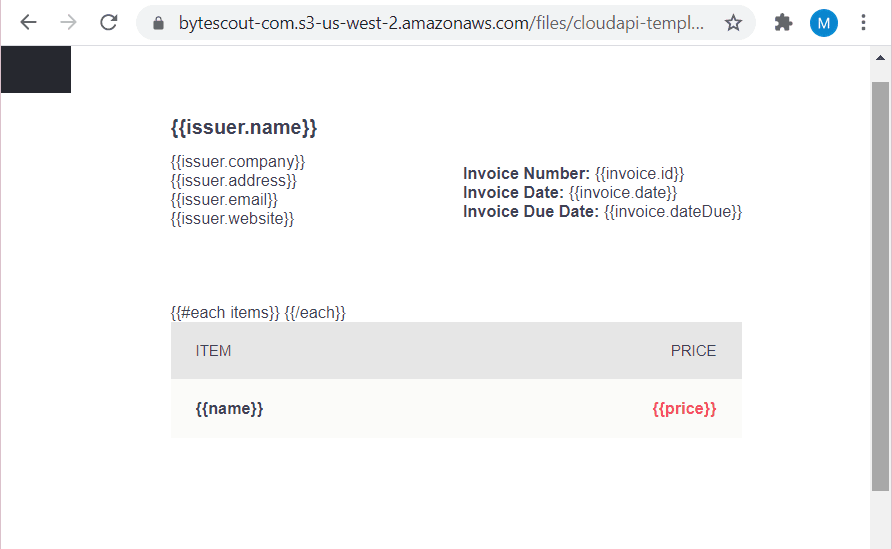Click the address bar URL

click(x=440, y=23)
